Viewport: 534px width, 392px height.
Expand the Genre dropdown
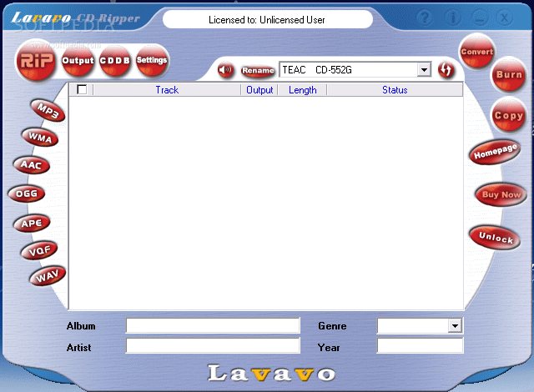pos(455,326)
